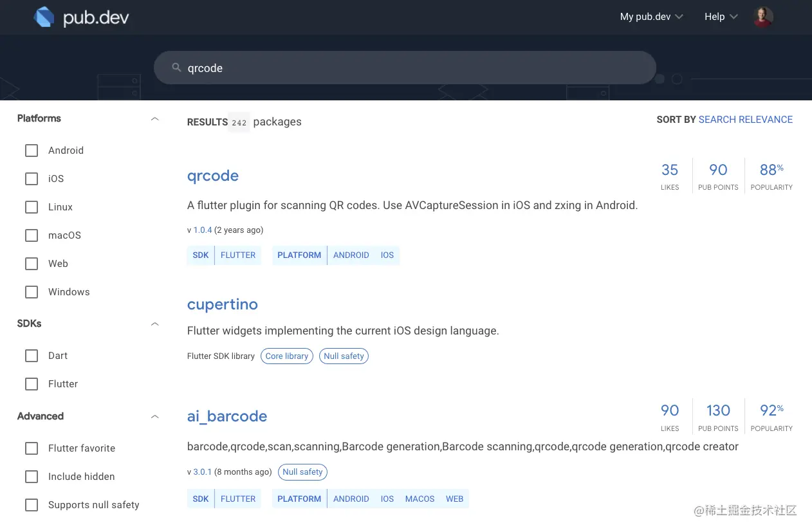Click cupertino's Null safety badge
The image size is (812, 532).
[344, 356]
